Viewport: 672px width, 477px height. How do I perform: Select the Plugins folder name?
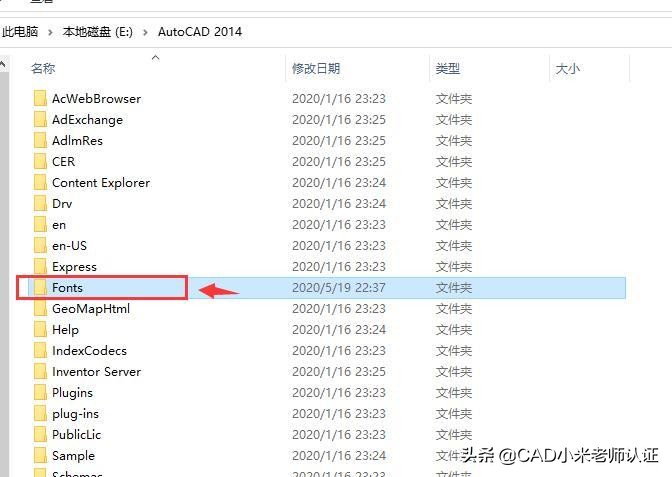(x=72, y=393)
